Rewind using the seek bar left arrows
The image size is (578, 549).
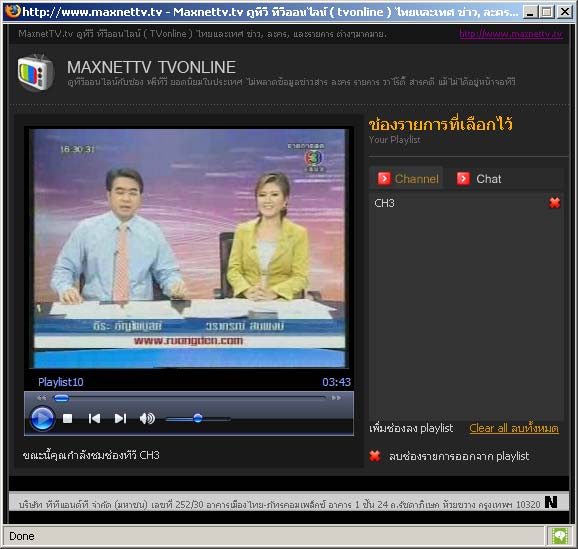42,398
